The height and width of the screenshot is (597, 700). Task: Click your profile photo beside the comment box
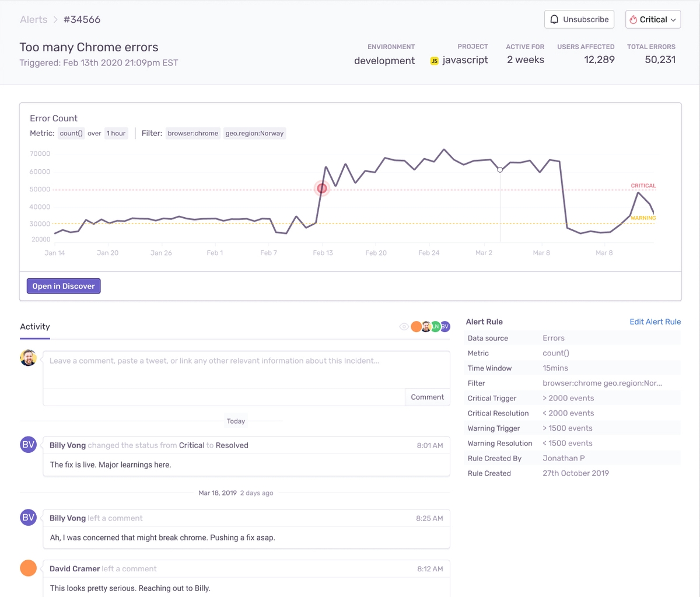tap(29, 358)
